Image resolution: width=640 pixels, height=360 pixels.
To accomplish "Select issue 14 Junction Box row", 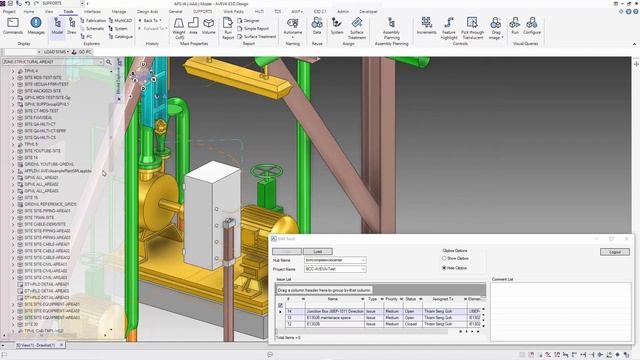I will click(x=383, y=311).
